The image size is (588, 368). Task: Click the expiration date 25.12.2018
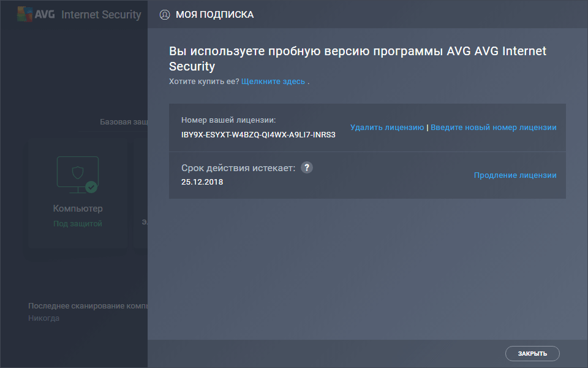tap(202, 182)
